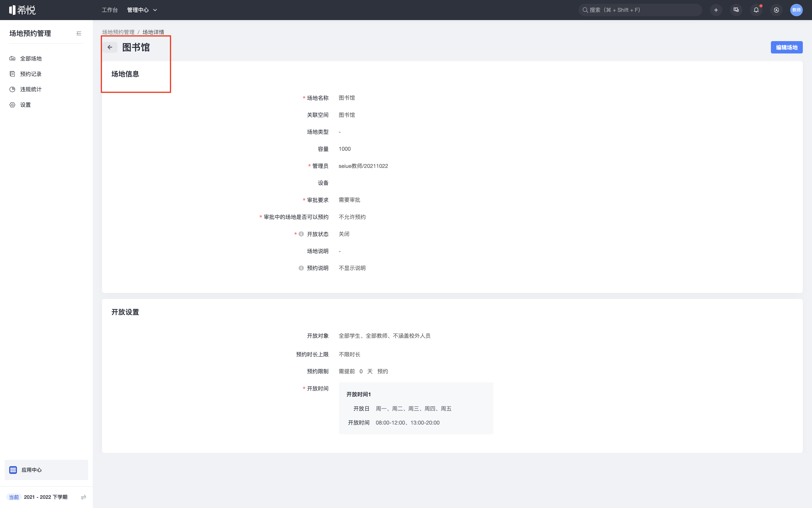Viewport: 812px width, 508px height.
Task: Click the 2021 - 2022 下学期 label
Action: pos(46,497)
